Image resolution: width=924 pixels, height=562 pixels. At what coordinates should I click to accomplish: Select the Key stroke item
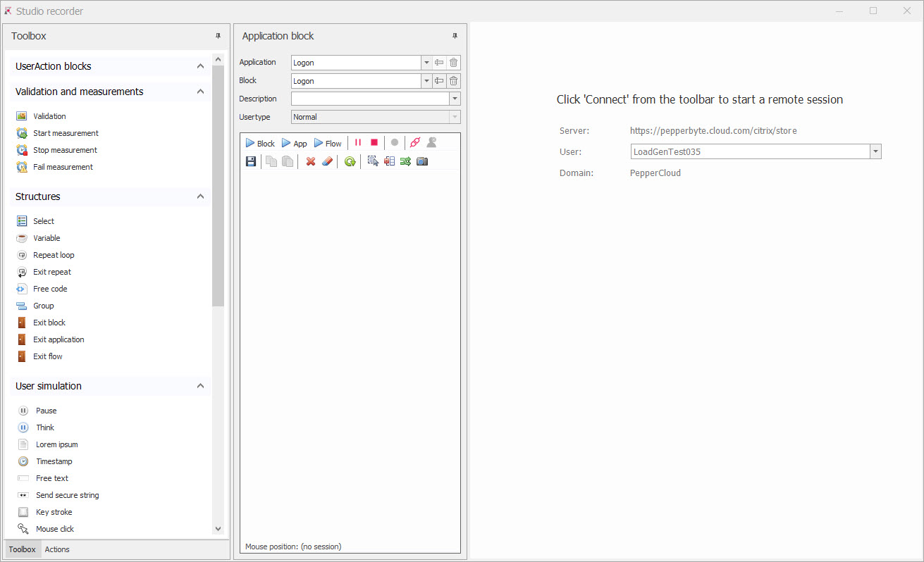coord(45,512)
